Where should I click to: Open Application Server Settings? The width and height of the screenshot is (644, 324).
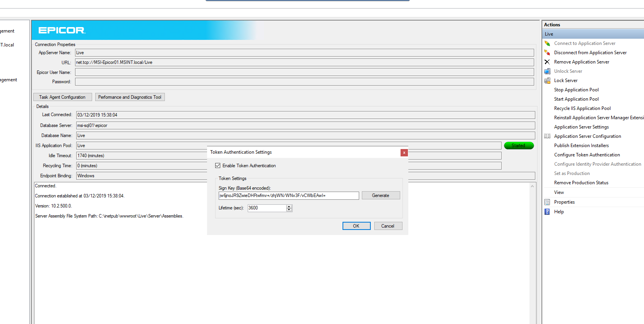[x=581, y=127]
